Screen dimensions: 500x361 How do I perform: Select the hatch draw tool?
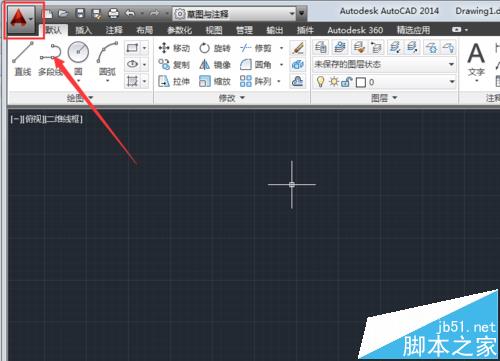[132, 81]
